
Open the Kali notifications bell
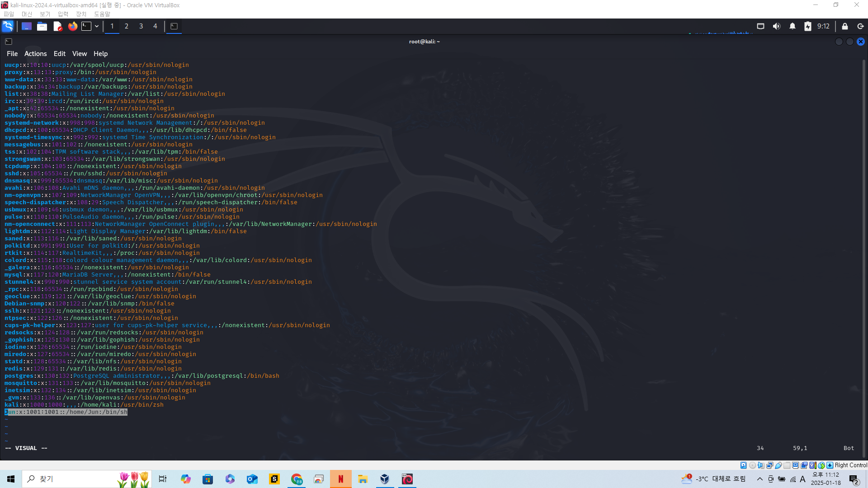tap(792, 26)
